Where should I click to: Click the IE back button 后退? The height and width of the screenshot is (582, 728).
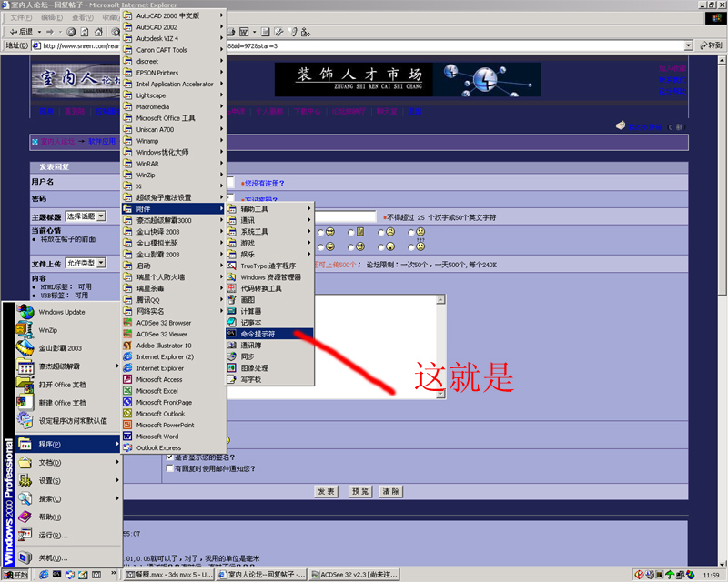point(22,32)
